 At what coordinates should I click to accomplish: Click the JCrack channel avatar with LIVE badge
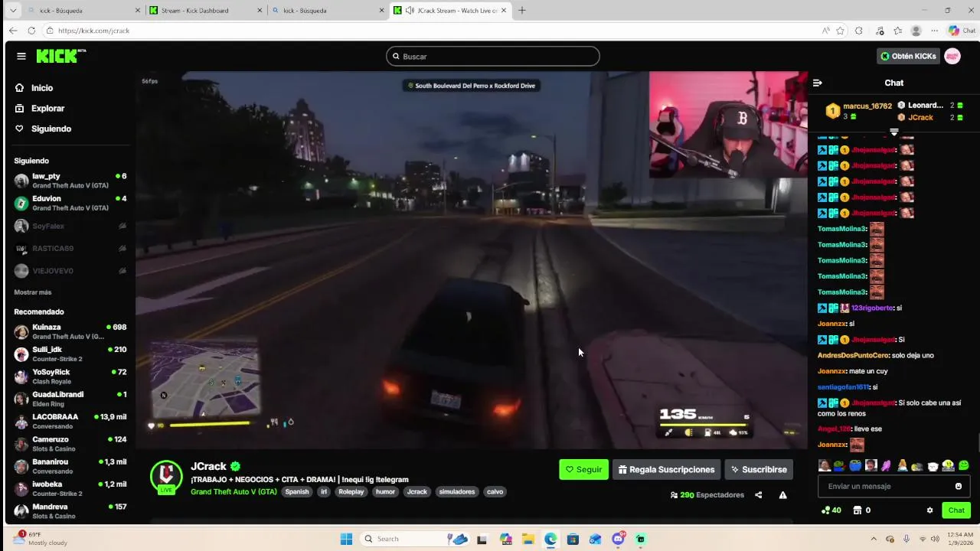point(166,477)
